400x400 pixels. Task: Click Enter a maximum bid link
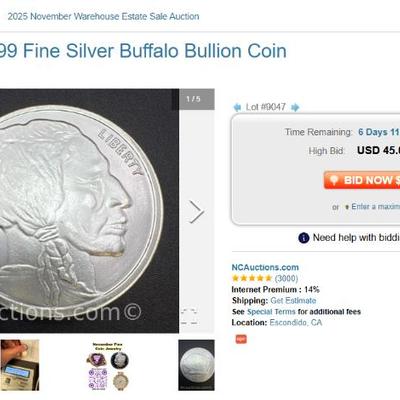click(375, 207)
